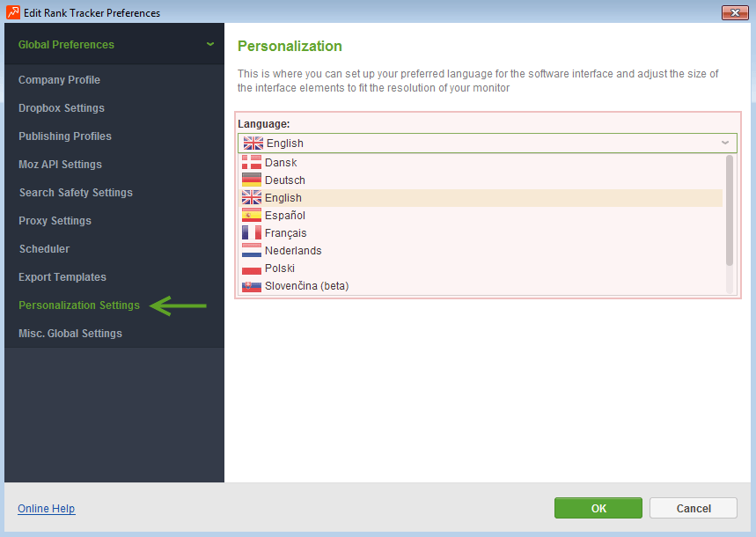Click the French flag icon
Viewport: 756px width, 537px height.
[251, 232]
